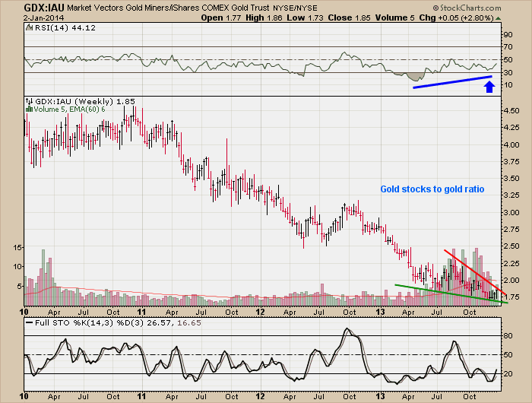
Task: Click the RSI 30 axis level label
Action: [x=508, y=73]
